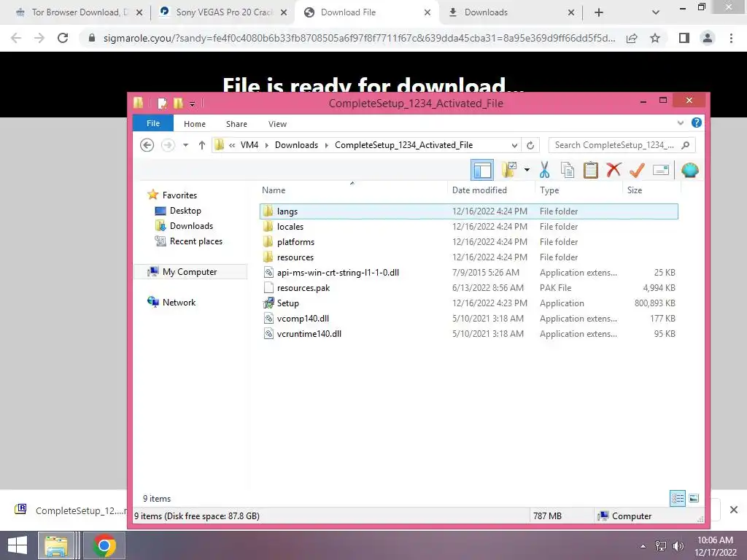The image size is (747, 560).
Task: Open the Share ribbon tab
Action: (236, 124)
